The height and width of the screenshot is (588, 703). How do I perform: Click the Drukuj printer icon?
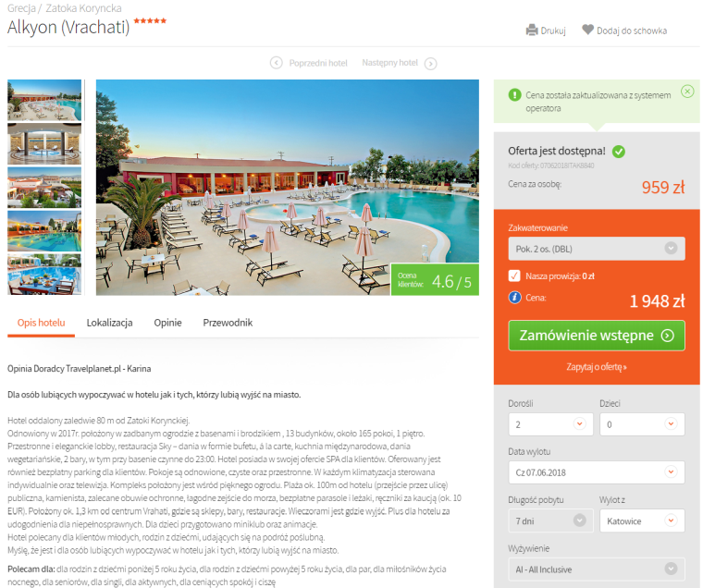point(532,30)
